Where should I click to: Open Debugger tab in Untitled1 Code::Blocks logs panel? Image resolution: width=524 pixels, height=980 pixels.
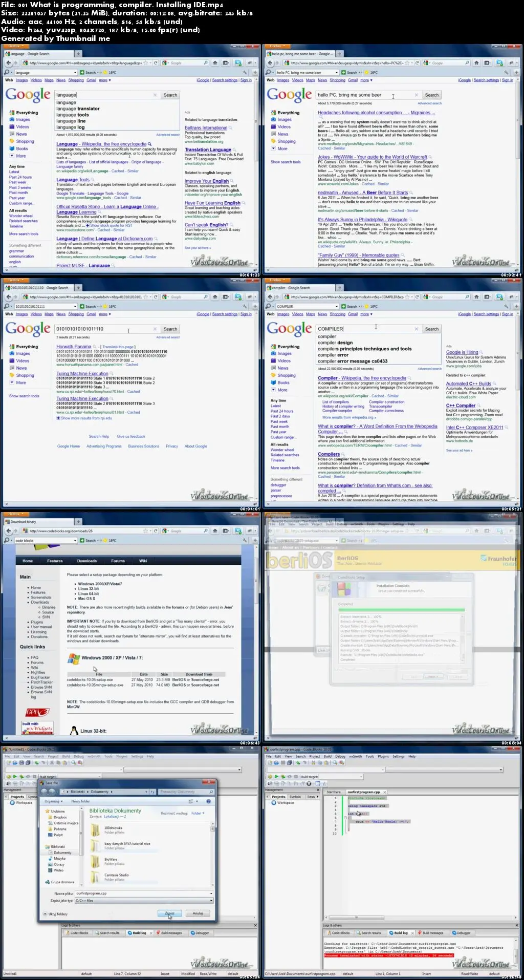[x=200, y=933]
